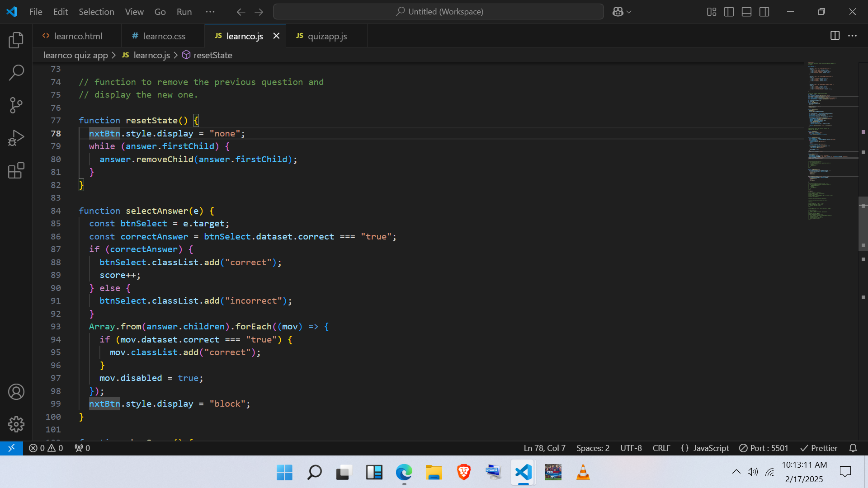The width and height of the screenshot is (868, 488).
Task: Expand the hidden menus ellipsis in menu bar
Action: pos(210,12)
